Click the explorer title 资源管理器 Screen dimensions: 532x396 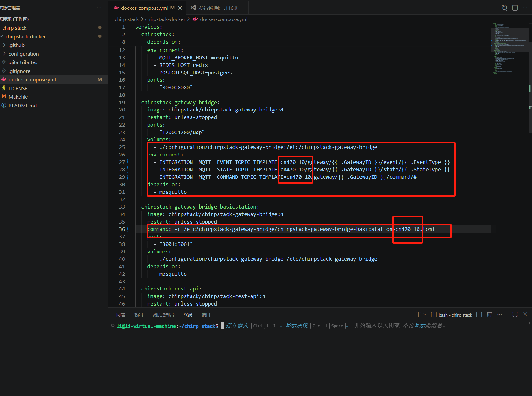pyautogui.click(x=10, y=8)
